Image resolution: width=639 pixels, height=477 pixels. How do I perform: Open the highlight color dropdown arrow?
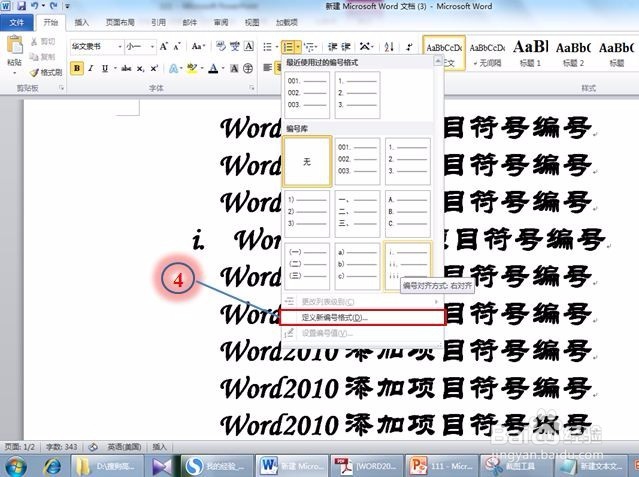click(x=201, y=68)
